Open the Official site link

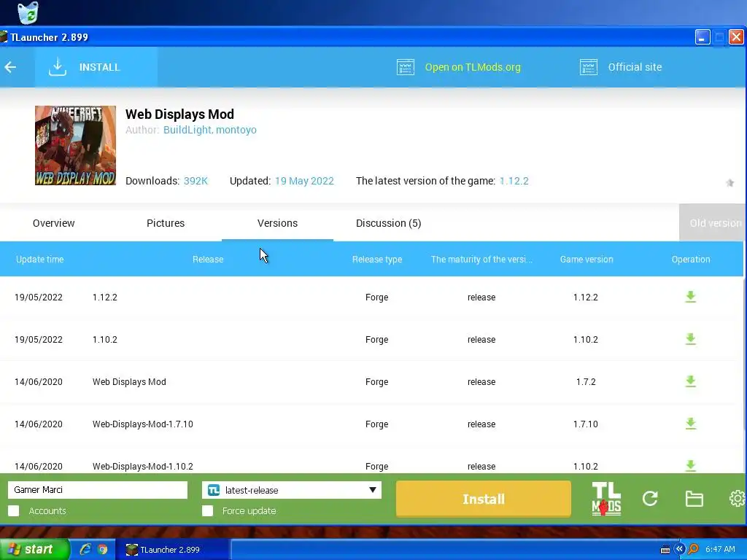pos(621,67)
